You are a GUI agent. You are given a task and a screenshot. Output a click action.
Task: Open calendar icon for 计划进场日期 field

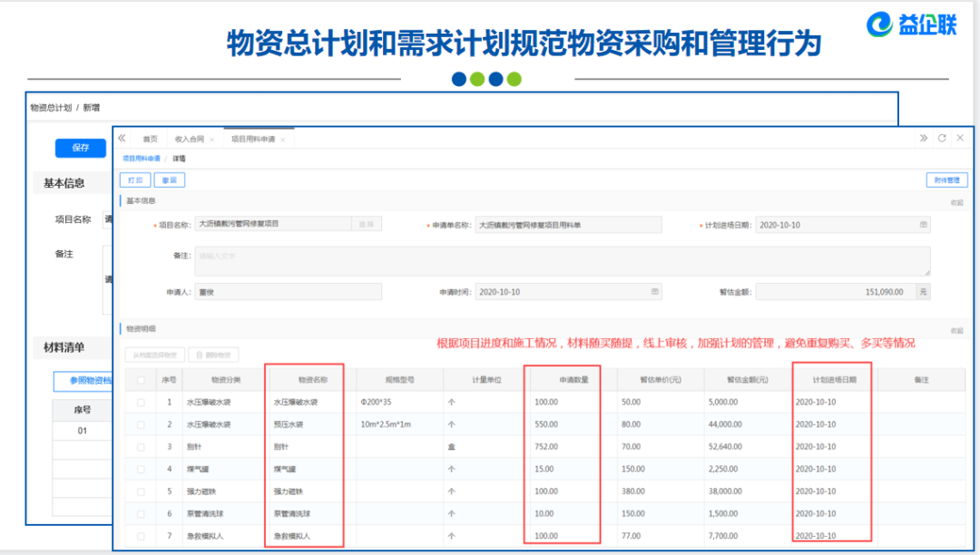923,225
